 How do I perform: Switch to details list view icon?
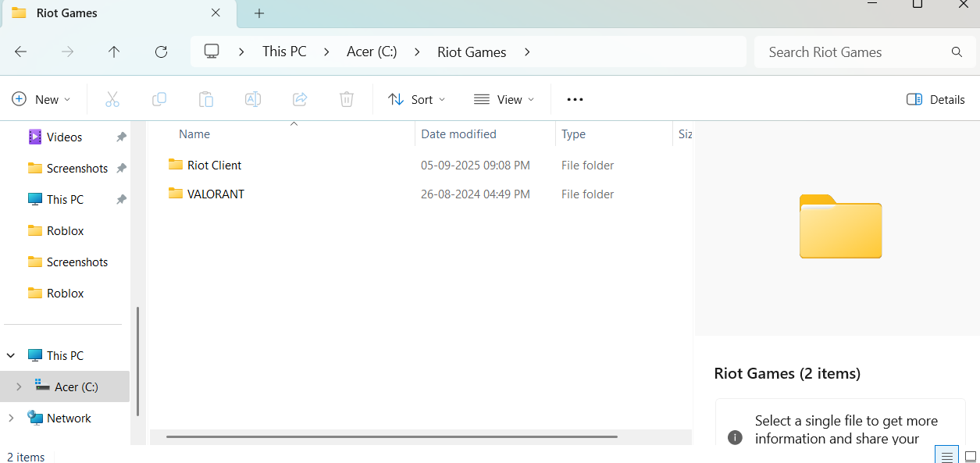coord(946,456)
